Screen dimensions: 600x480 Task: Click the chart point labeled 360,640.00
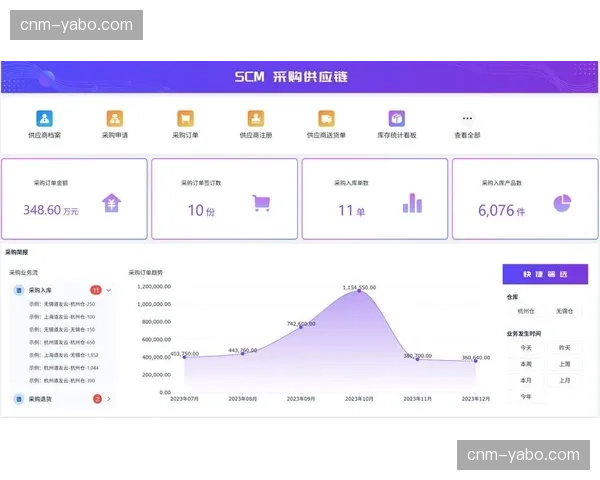476,361
